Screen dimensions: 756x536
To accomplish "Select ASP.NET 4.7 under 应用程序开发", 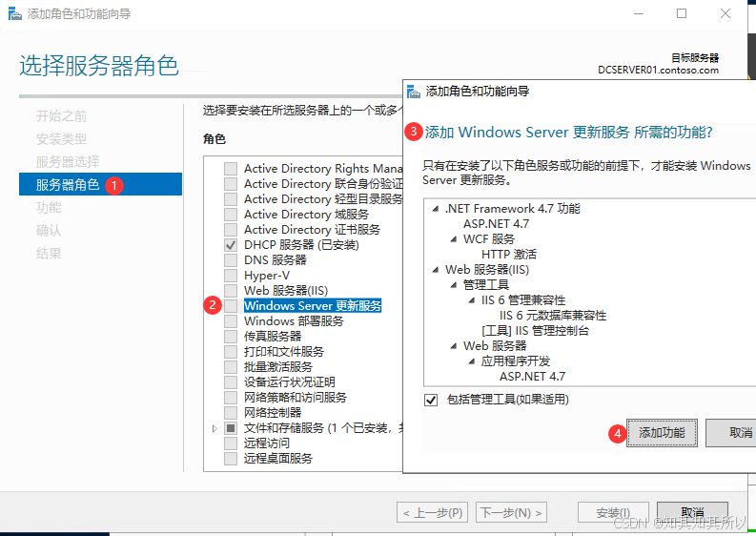I will [x=532, y=377].
